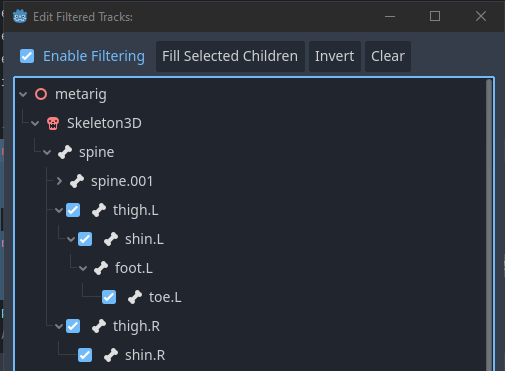Collapse the foot.L bone branch
This screenshot has height=371, width=505.
(83, 268)
